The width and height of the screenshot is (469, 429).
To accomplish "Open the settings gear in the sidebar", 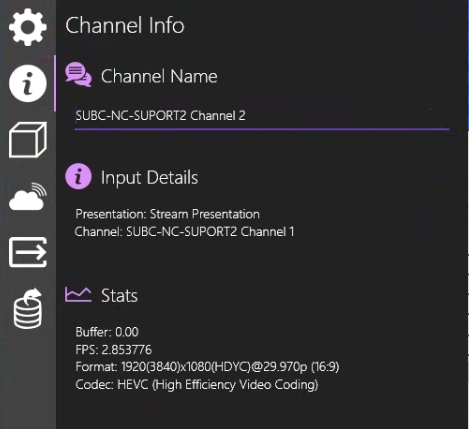I will pos(28,27).
